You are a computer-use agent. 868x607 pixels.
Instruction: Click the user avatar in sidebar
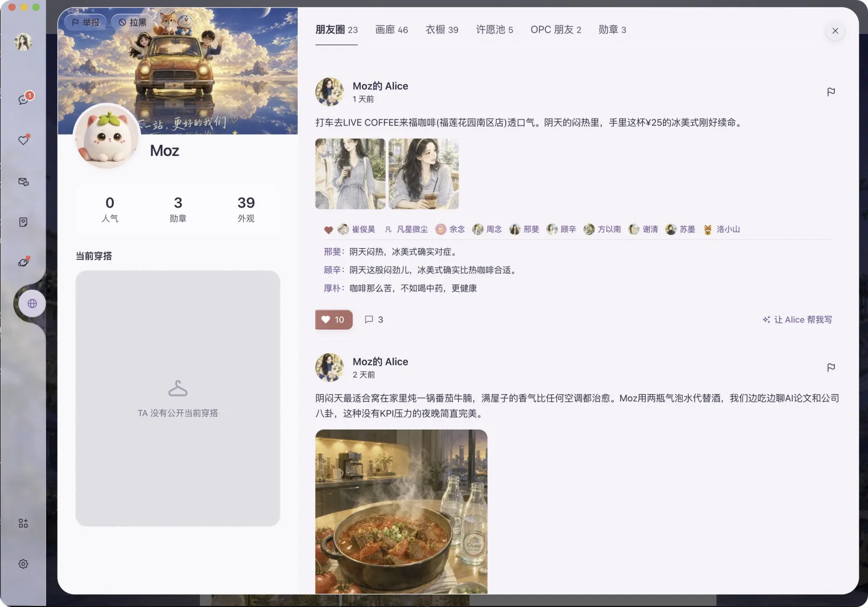coord(23,42)
